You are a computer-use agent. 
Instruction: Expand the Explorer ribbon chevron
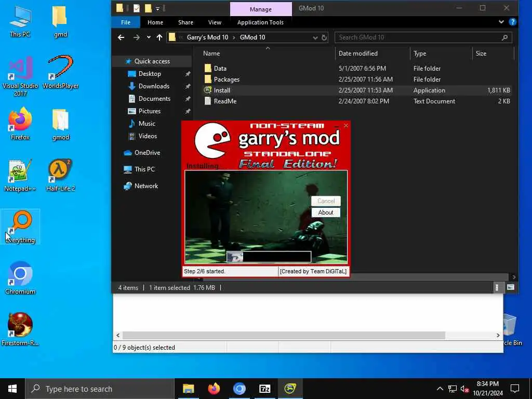click(501, 22)
